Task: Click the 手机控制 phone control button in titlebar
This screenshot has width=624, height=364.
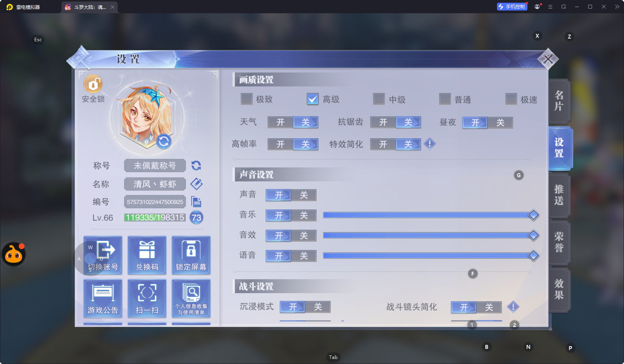Action: click(x=511, y=7)
